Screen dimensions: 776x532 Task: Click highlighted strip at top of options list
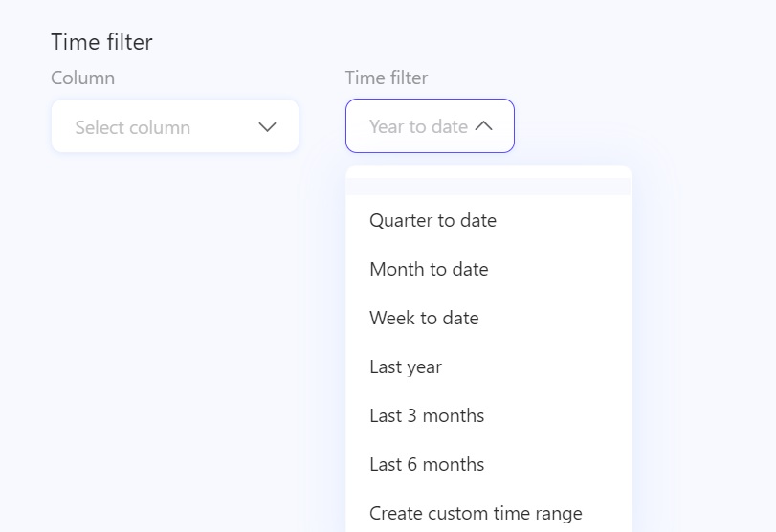tap(488, 186)
